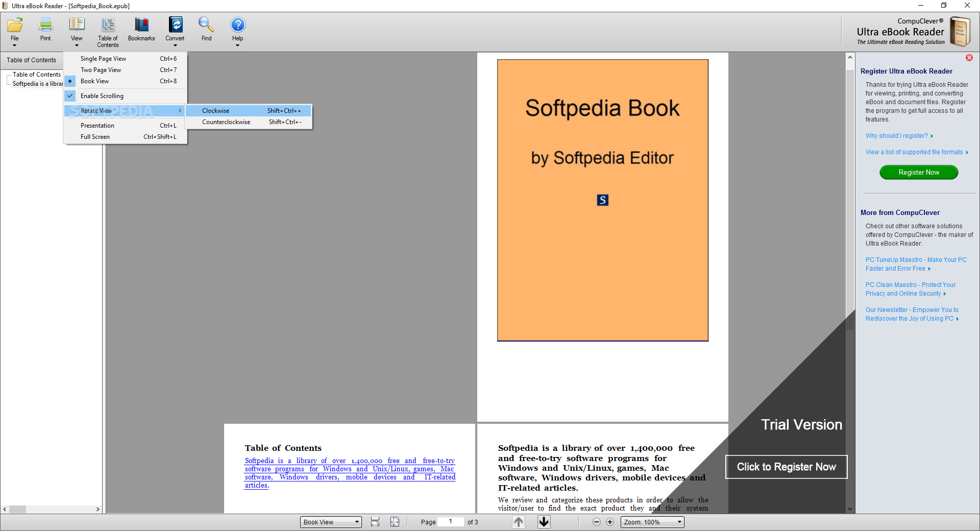Open the PC TuneUp Maestro link
This screenshot has height=531, width=980.
pyautogui.click(x=916, y=264)
